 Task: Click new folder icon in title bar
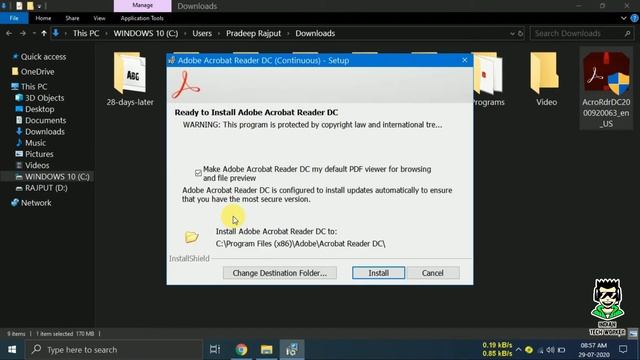click(30, 6)
